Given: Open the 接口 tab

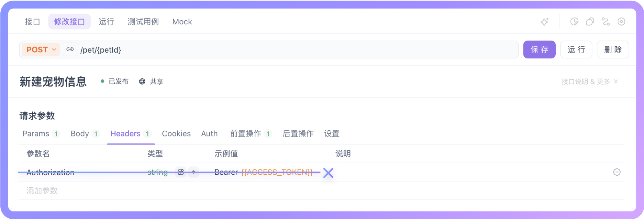Looking at the screenshot, I should [x=32, y=22].
